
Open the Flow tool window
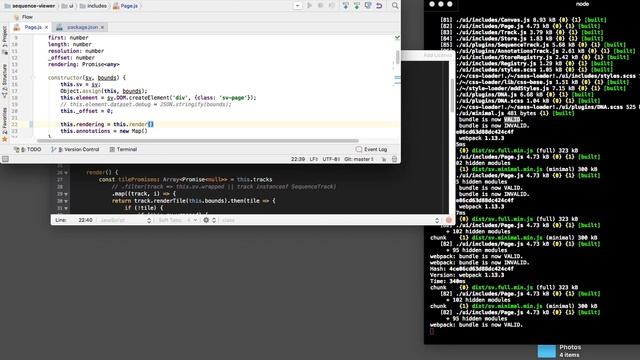(23, 17)
